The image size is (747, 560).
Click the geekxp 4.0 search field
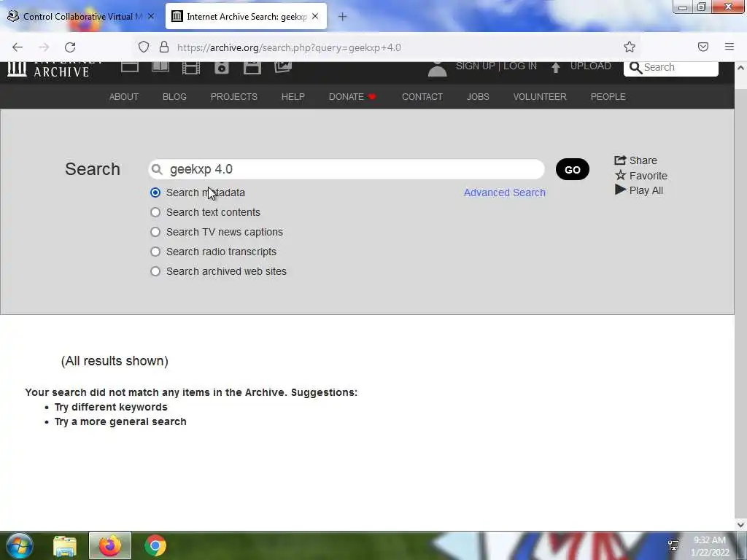point(347,169)
